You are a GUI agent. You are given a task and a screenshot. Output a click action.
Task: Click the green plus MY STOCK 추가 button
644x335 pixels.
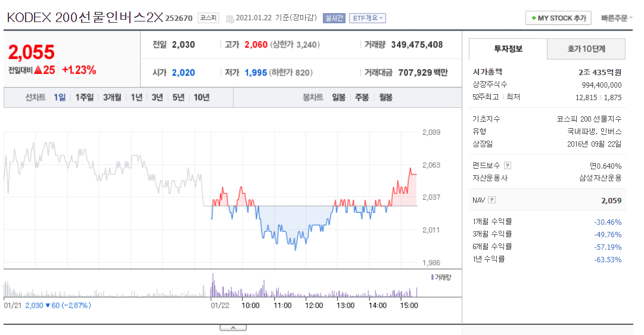tap(558, 18)
